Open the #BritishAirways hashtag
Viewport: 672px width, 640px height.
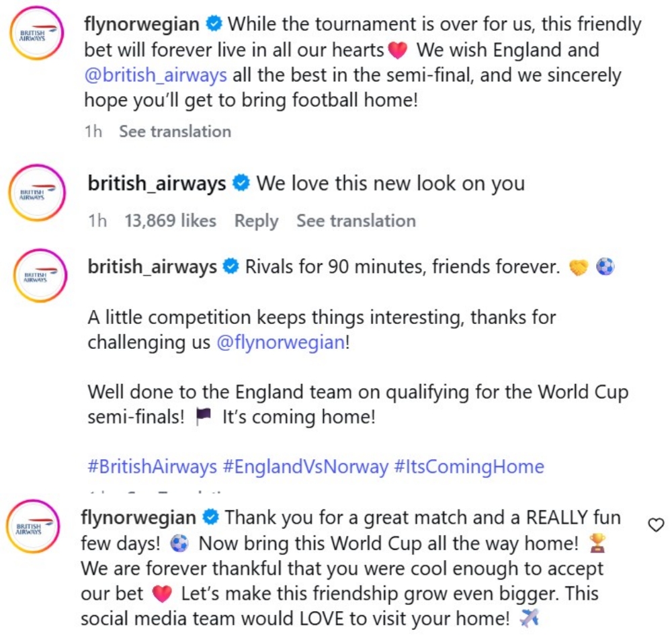[153, 467]
